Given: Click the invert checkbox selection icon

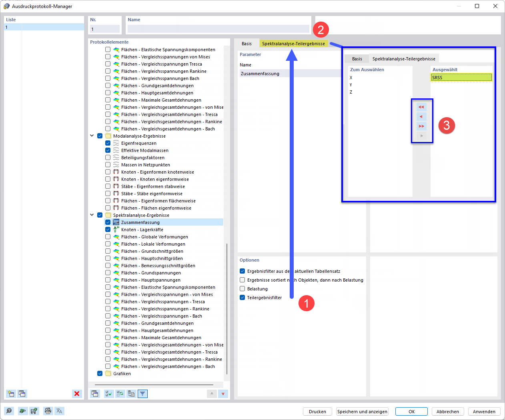Looking at the screenshot, I should click(x=120, y=394).
